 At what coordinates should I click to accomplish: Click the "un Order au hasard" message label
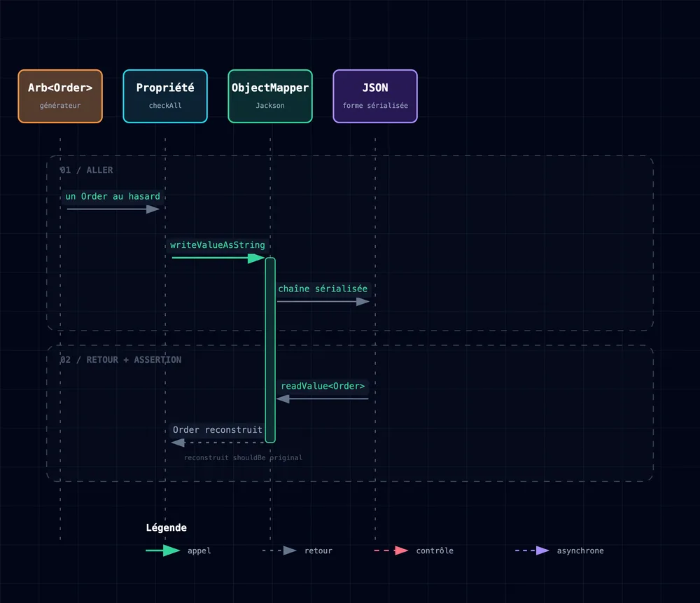pos(113,197)
